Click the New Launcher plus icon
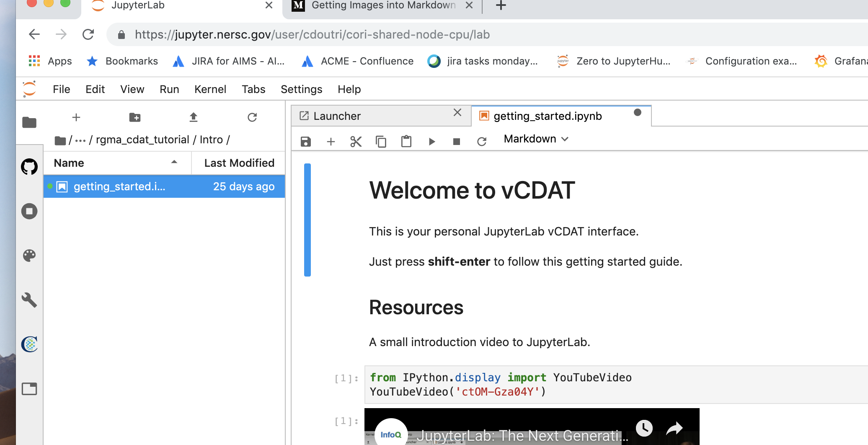 [x=76, y=117]
